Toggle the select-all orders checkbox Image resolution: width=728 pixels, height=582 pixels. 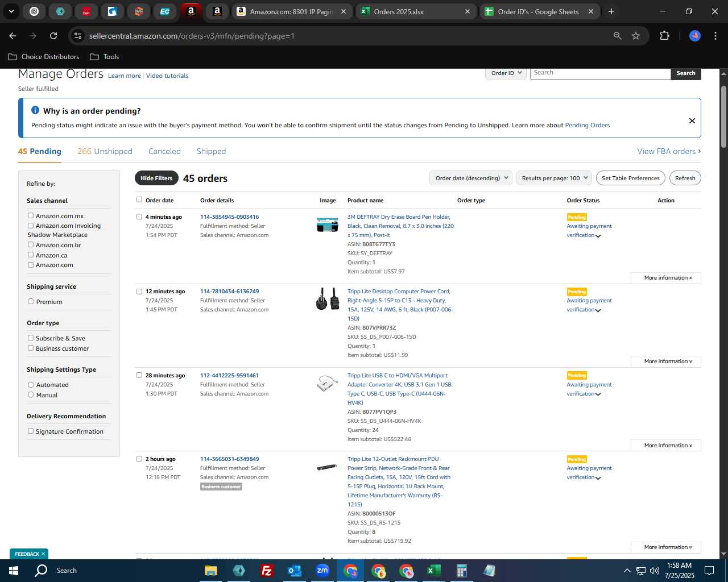139,199
